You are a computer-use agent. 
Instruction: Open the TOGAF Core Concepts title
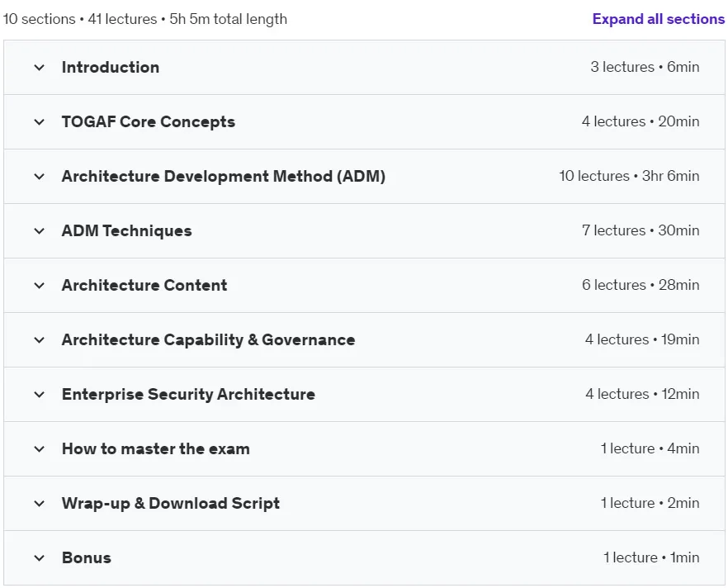point(149,121)
